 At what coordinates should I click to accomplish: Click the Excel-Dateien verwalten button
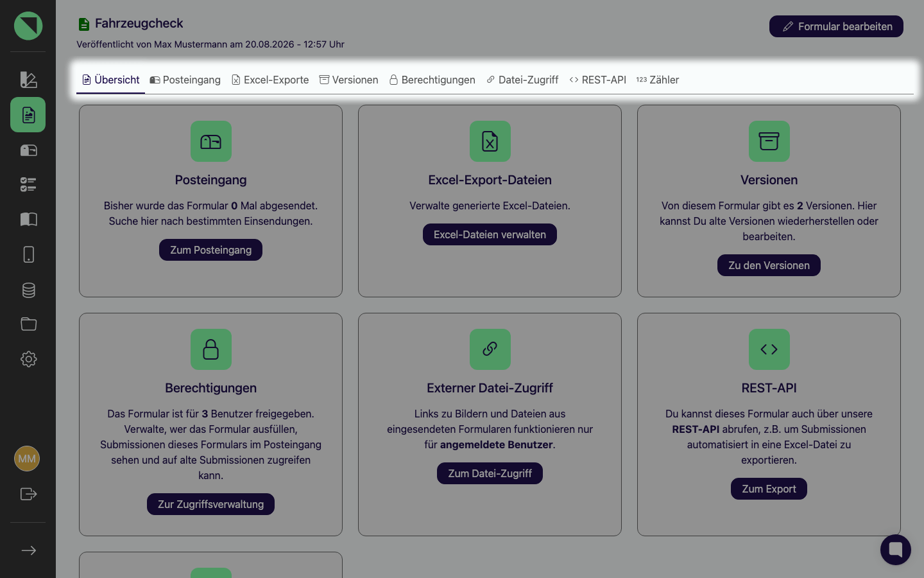490,234
